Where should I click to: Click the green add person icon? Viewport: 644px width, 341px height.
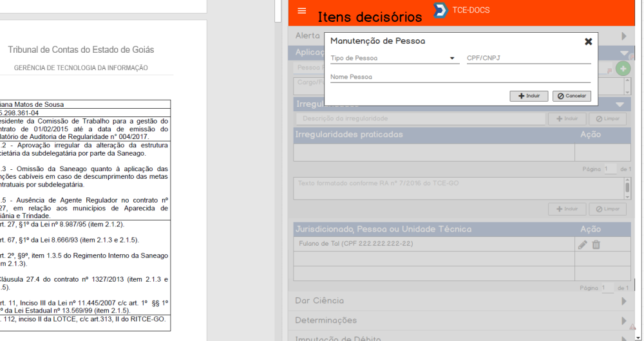(623, 69)
